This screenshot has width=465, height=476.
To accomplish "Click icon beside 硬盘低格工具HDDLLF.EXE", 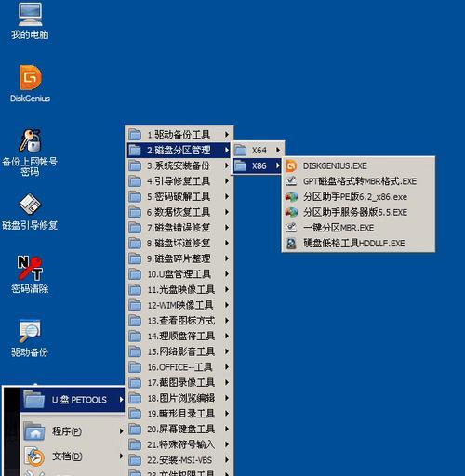I will click(x=291, y=244).
